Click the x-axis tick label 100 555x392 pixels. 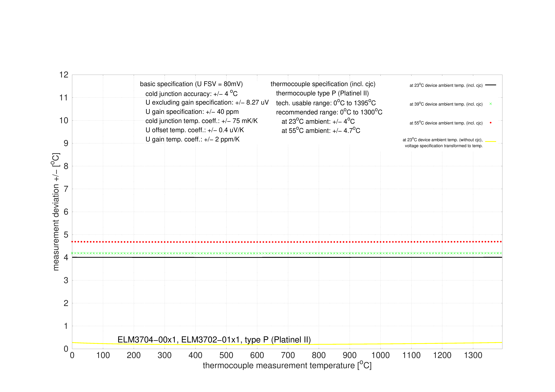pos(103,355)
